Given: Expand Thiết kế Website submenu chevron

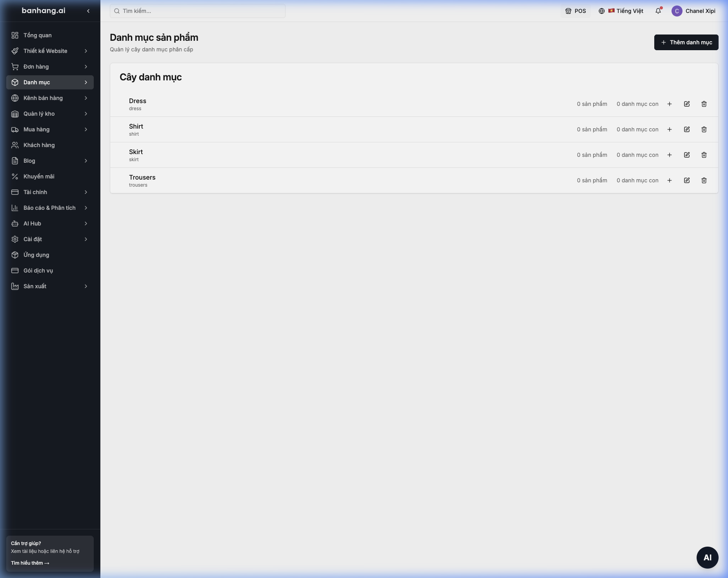Looking at the screenshot, I should click(86, 51).
